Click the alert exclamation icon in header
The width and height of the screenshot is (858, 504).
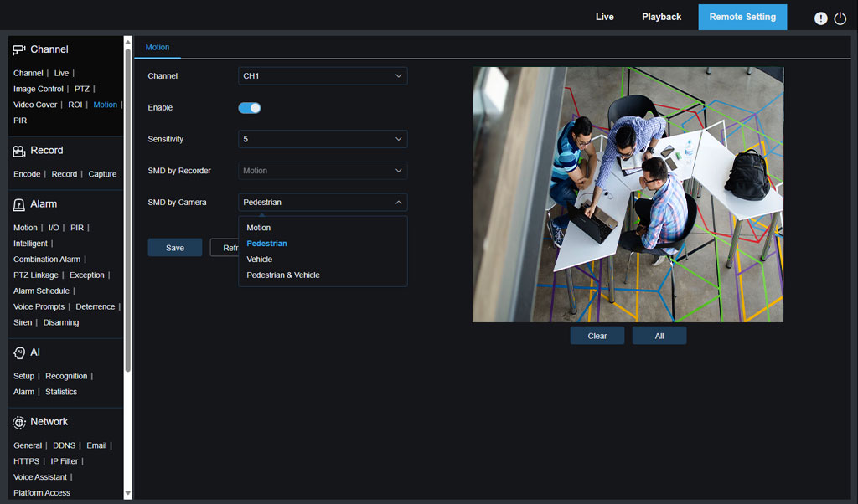[820, 18]
